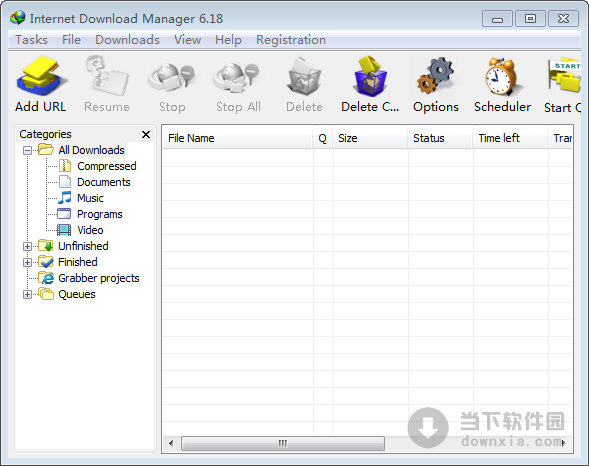
Task: Click the horizontal scrollbar left arrow
Action: click(171, 443)
